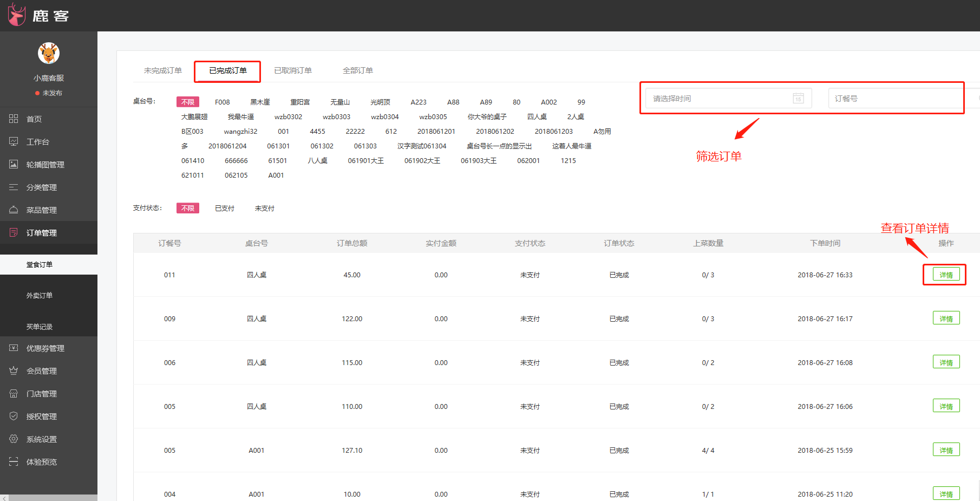Switch to 全部订单 tab
The height and width of the screenshot is (501, 980).
[358, 70]
